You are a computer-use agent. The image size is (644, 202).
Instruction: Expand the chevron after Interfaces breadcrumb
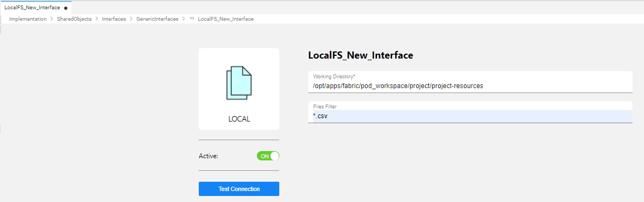click(131, 19)
